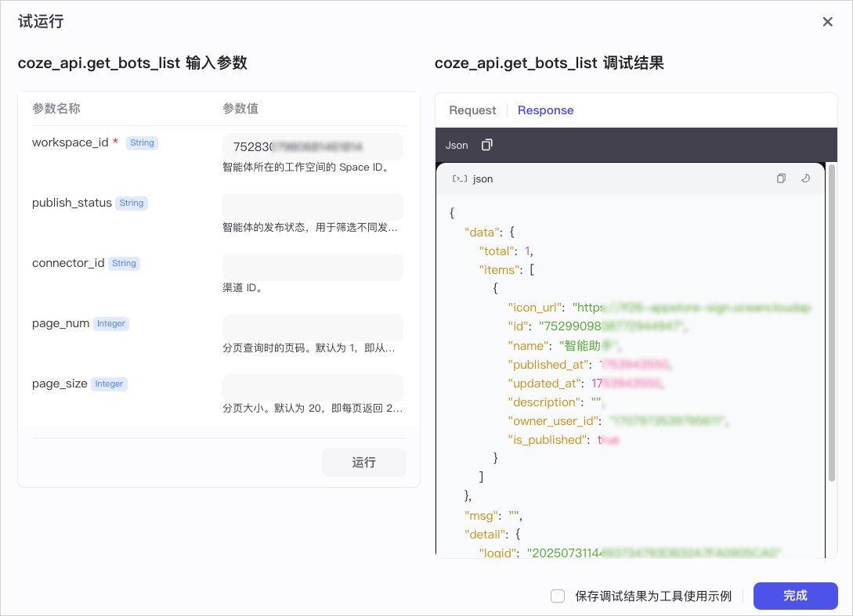The width and height of the screenshot is (853, 616).
Task: Close the 试运行 dialog
Action: [x=827, y=22]
